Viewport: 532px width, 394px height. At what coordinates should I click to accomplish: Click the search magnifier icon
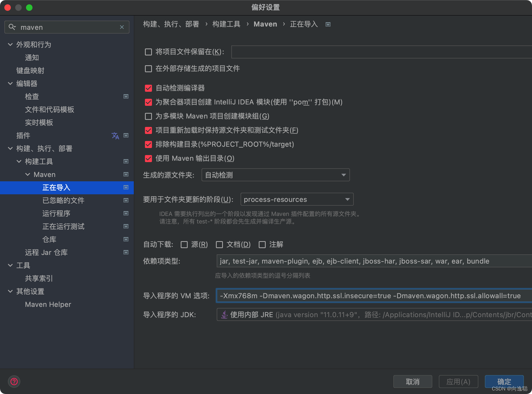point(12,27)
